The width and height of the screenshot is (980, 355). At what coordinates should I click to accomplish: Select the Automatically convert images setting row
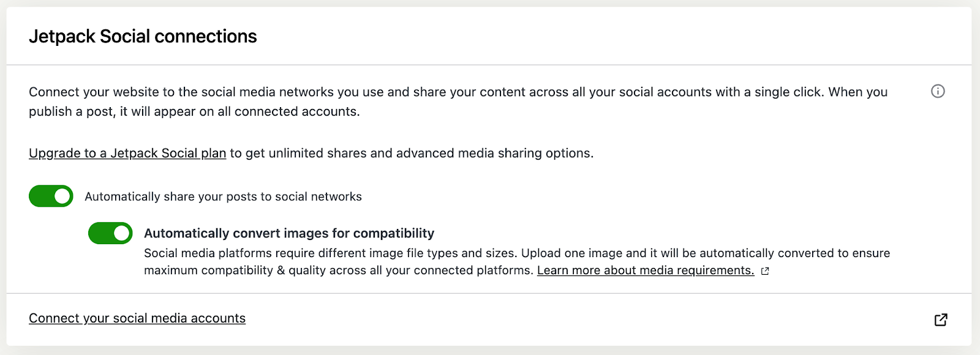click(289, 233)
